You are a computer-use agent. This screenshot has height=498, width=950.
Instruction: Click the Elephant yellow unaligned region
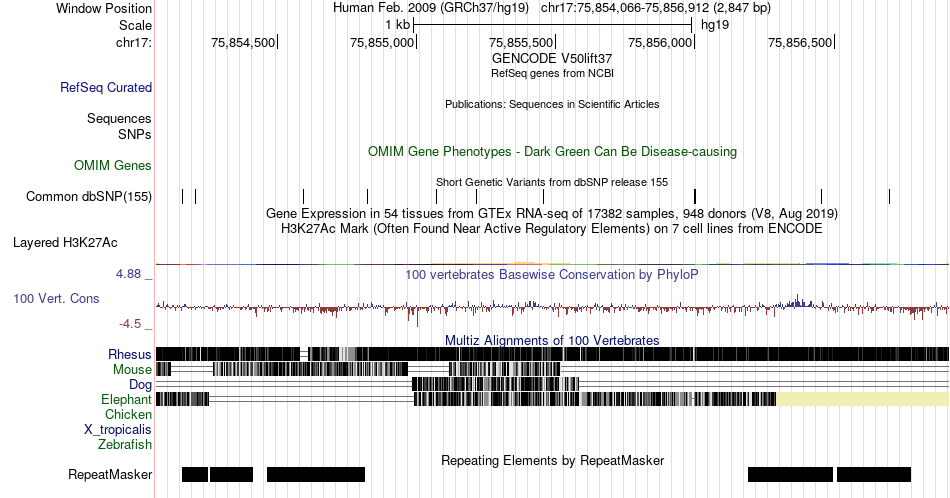[863, 399]
